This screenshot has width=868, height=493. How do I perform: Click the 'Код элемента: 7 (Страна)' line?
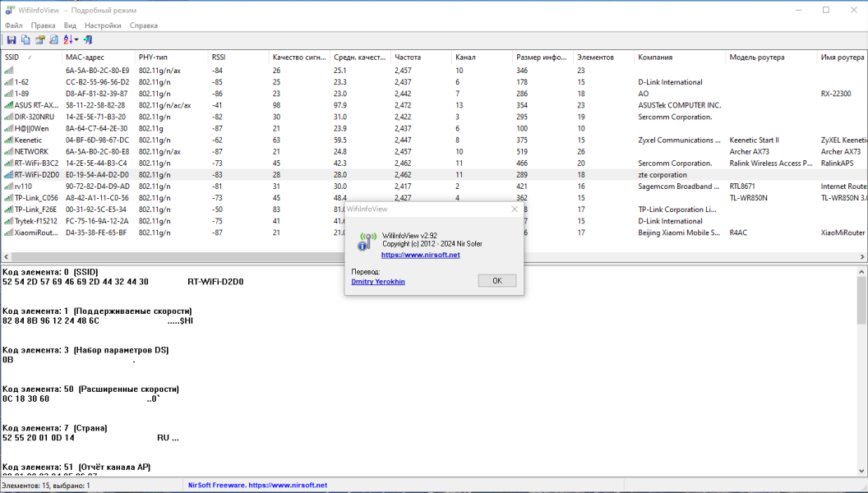55,428
